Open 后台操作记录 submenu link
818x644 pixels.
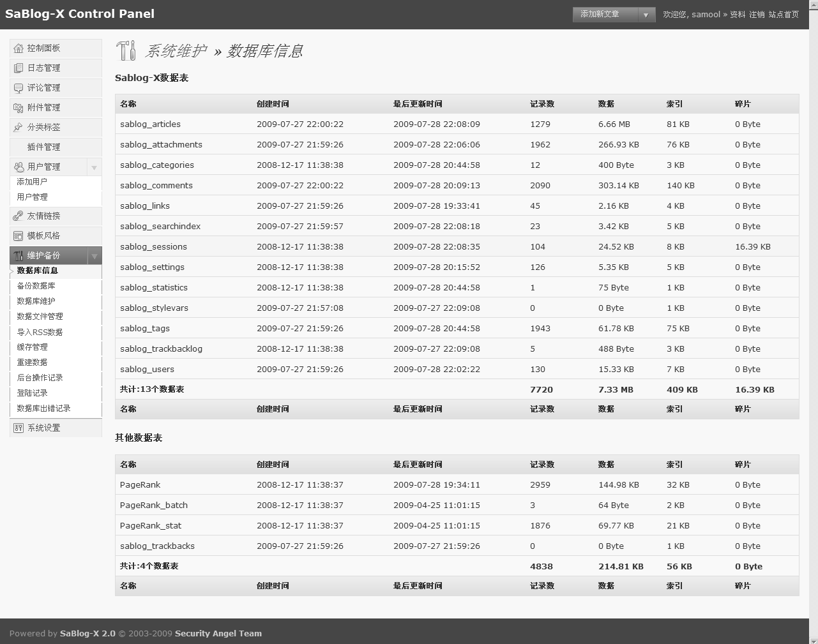[x=40, y=378]
